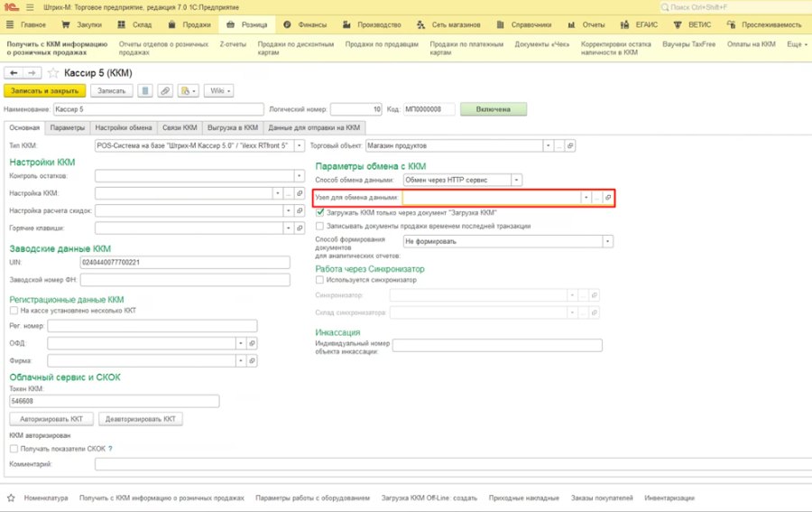
Task: Open Данные для отправки на ККМ tab
Action: [x=314, y=127]
